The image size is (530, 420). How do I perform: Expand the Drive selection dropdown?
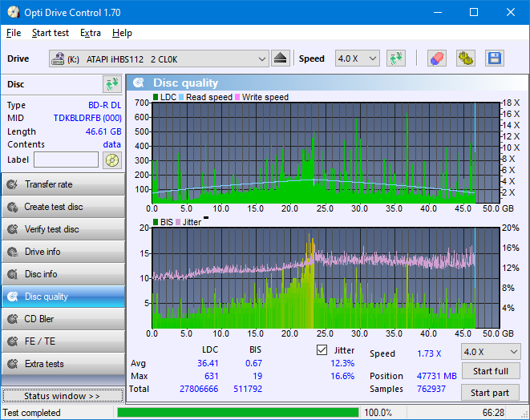click(261, 59)
